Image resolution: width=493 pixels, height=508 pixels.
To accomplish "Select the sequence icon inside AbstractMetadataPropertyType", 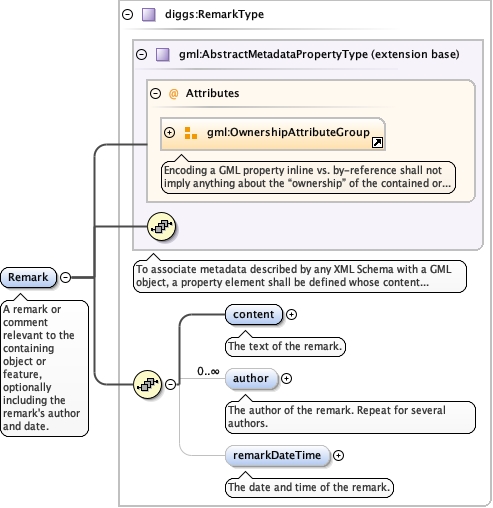I will coord(162,227).
